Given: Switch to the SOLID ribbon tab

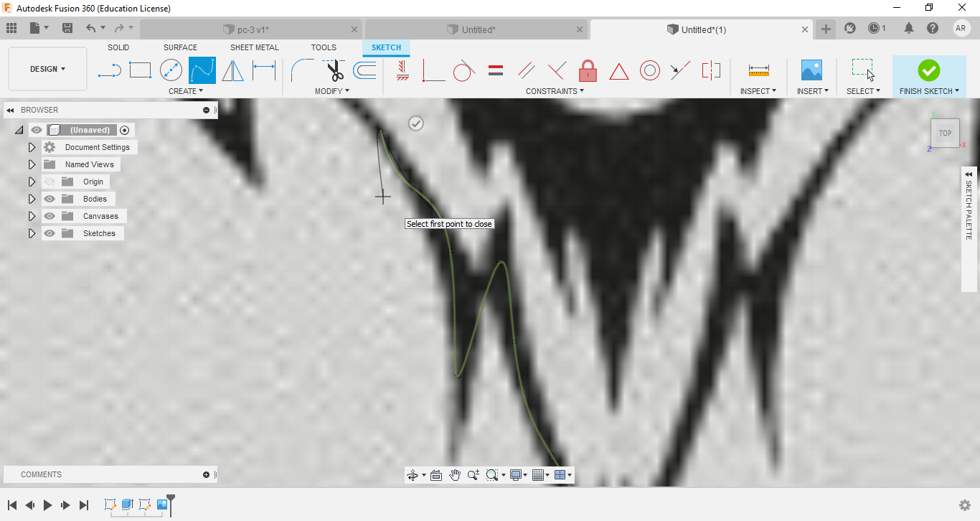Looking at the screenshot, I should click(x=118, y=47).
